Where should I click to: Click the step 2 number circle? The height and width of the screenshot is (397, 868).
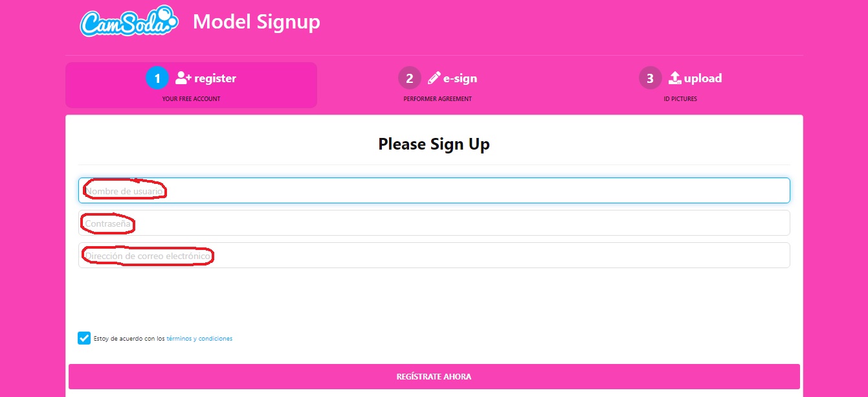[x=409, y=78]
